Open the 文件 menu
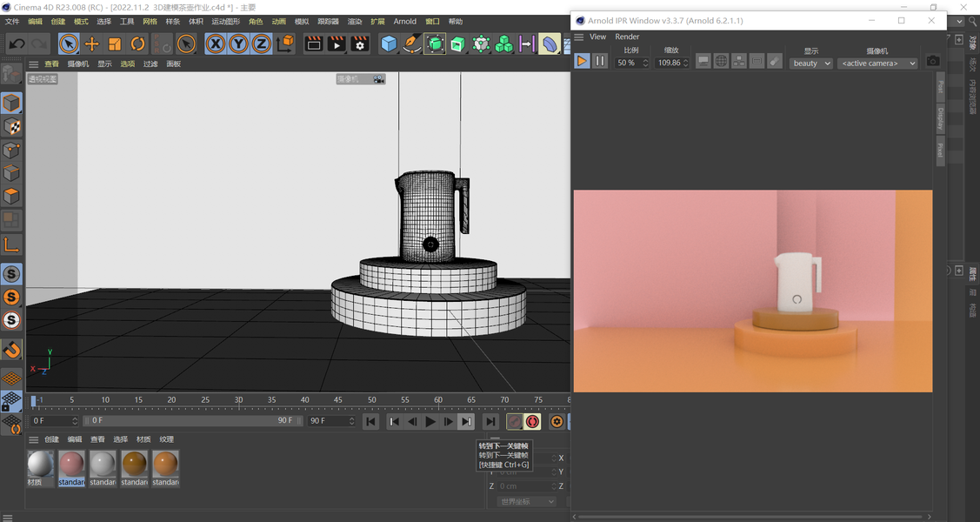The height and width of the screenshot is (522, 980). (x=12, y=21)
